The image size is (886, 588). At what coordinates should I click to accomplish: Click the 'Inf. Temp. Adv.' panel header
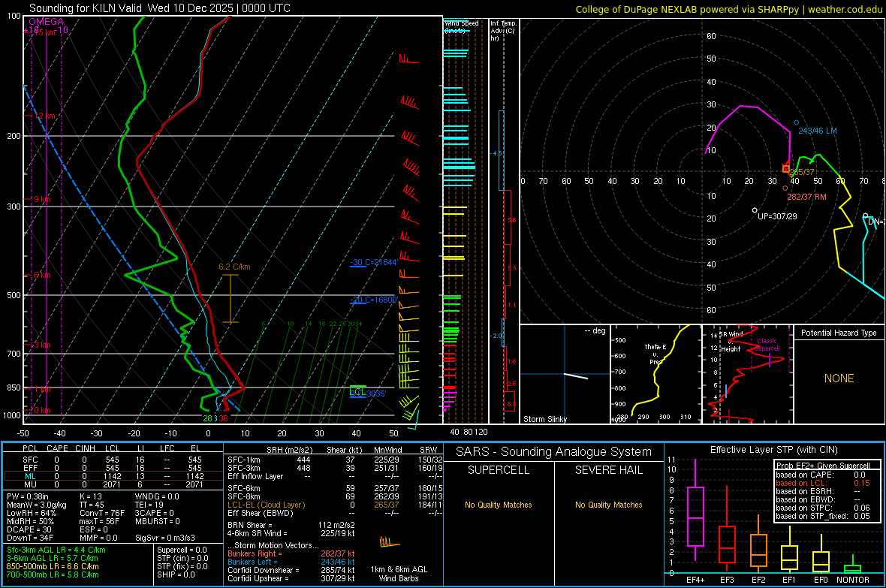(x=502, y=31)
